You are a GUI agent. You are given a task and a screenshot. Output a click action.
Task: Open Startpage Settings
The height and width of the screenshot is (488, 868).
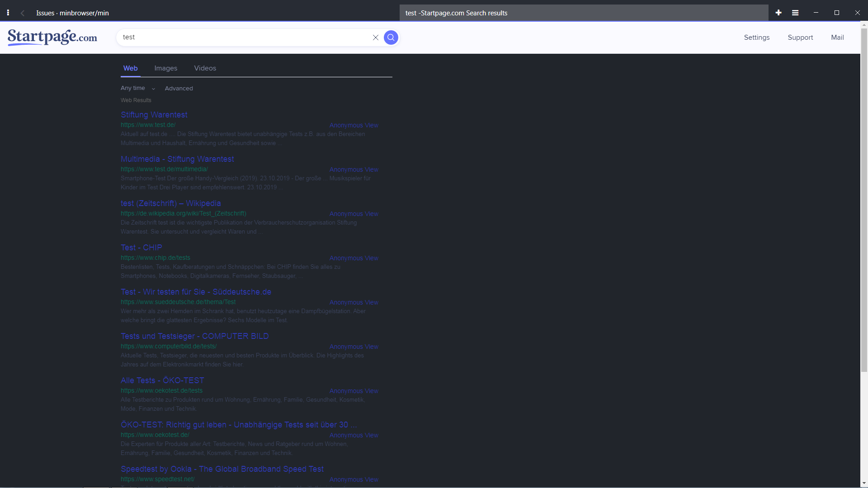tap(756, 38)
